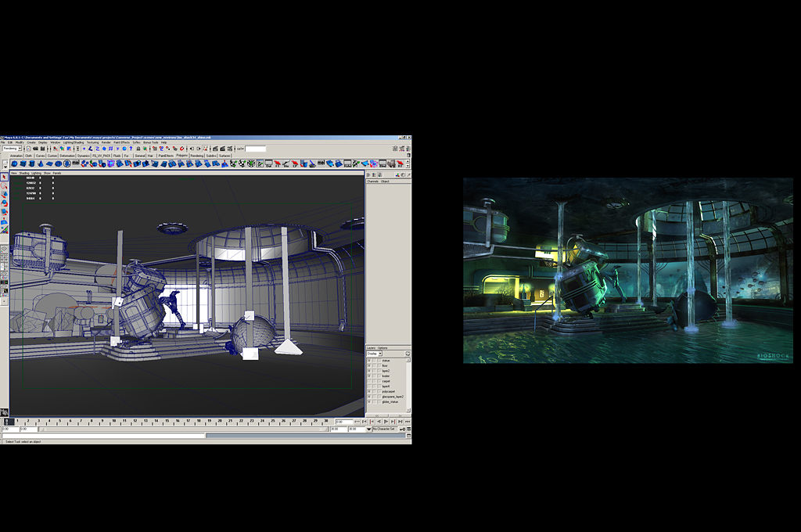The width and height of the screenshot is (801, 532).
Task: Click the current time input field
Action: coord(344,422)
